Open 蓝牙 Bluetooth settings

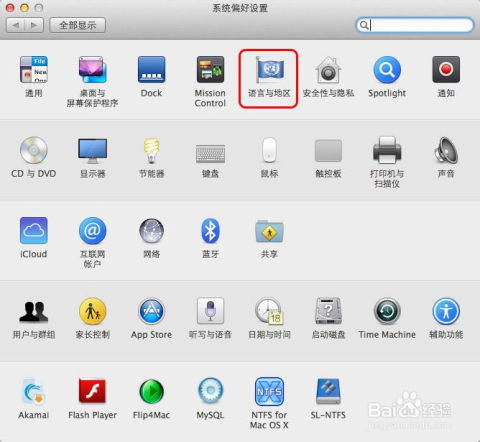(x=210, y=238)
